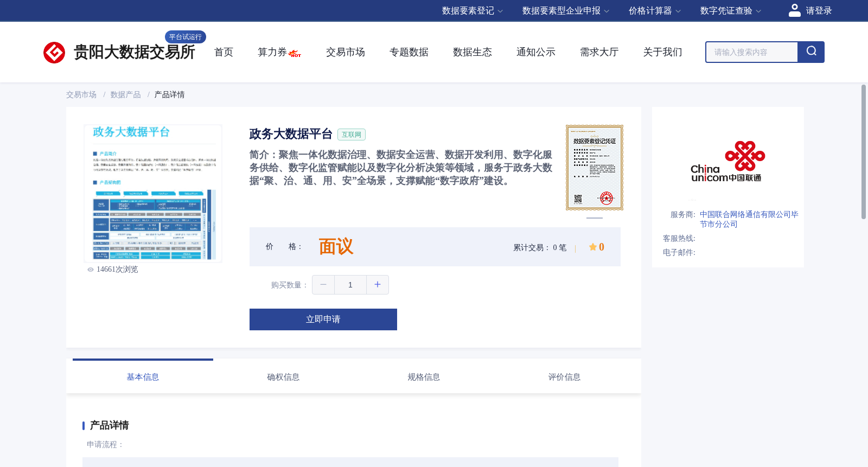
Task: Expand the 数字凭证查验 dropdown
Action: [x=730, y=11]
